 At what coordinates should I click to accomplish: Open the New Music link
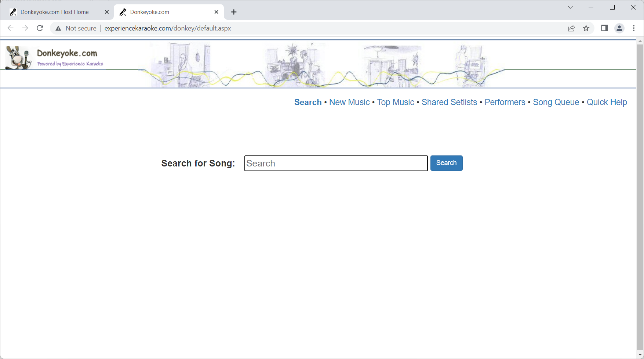point(349,102)
